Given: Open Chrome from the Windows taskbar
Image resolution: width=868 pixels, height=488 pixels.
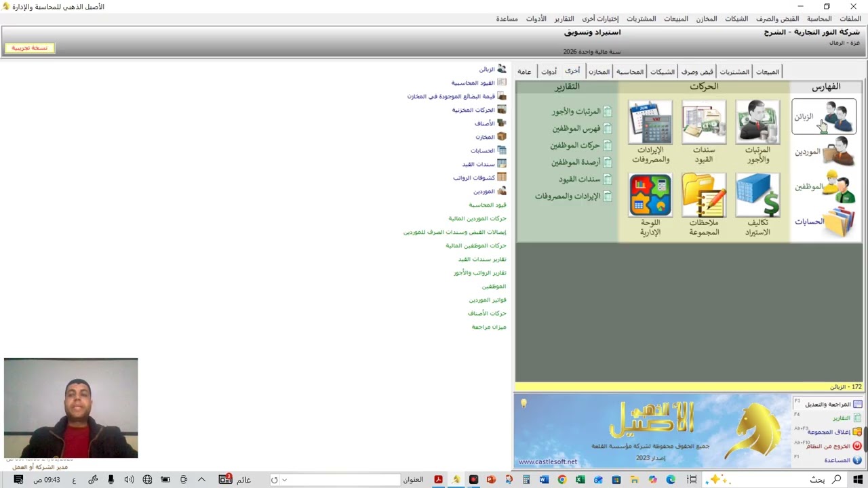Looking at the screenshot, I should (x=562, y=480).
